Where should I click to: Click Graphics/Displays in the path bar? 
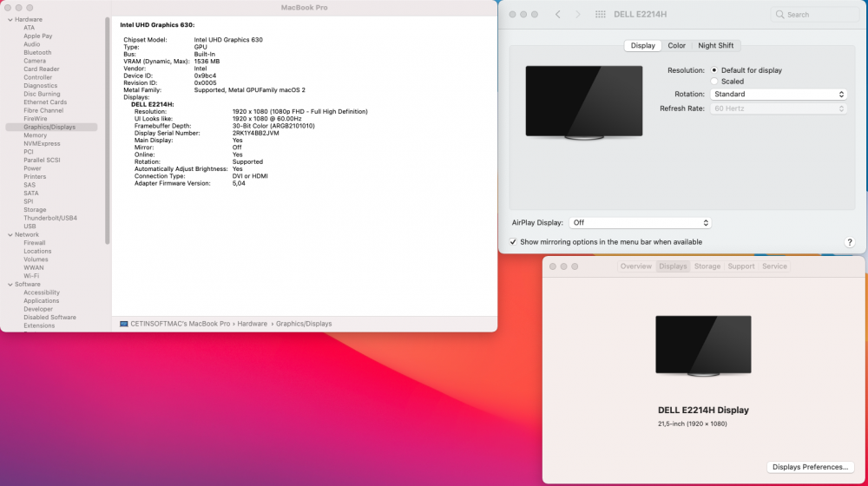click(304, 324)
